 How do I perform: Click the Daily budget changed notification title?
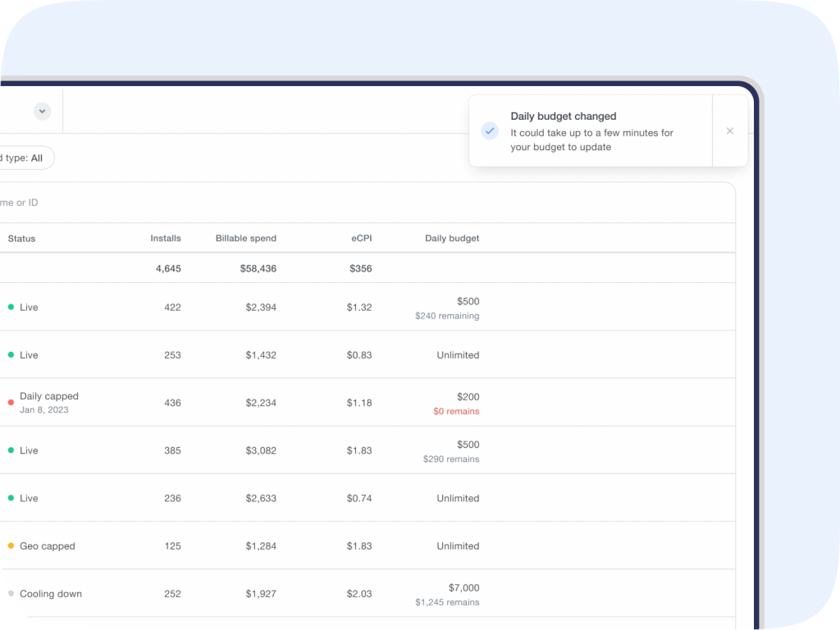(x=564, y=116)
